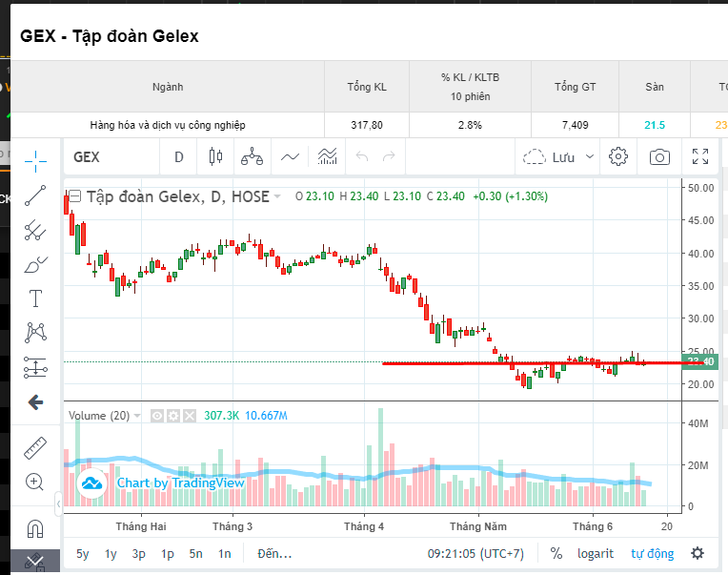Viewport: 728px width, 575px height.
Task: Open Volume indicator settings gear
Action: coord(173,416)
